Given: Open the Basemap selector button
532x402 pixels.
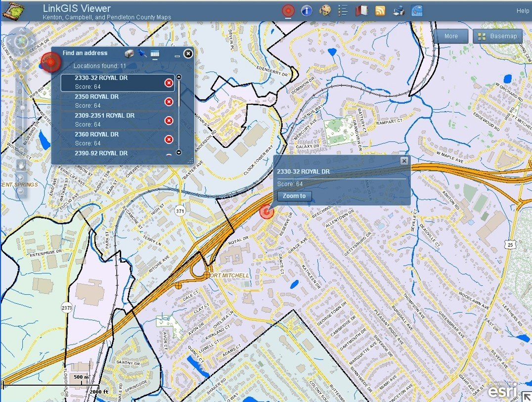Looking at the screenshot, I should pyautogui.click(x=497, y=36).
